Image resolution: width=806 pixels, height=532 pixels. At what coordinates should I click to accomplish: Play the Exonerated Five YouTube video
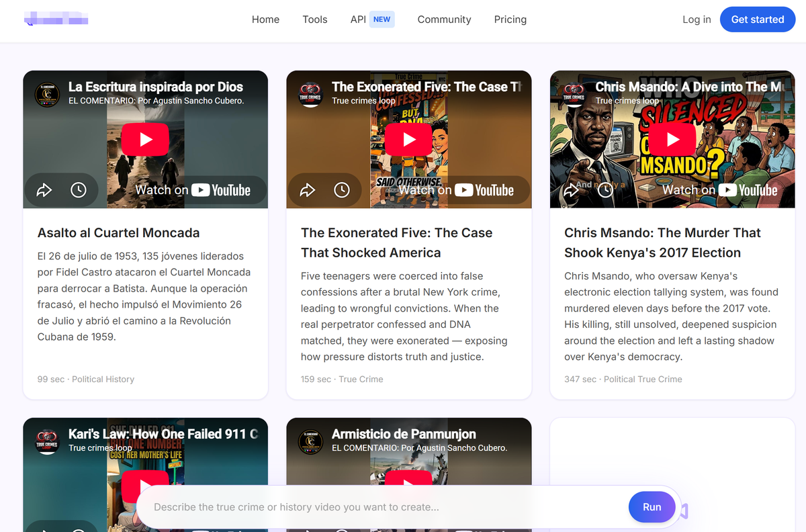[408, 140]
